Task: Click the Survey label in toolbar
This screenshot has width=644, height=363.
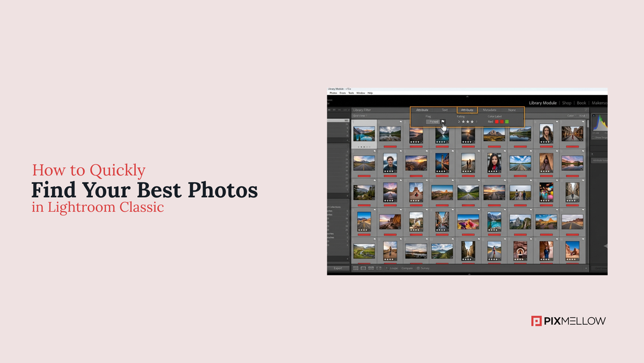Action: pos(425,268)
